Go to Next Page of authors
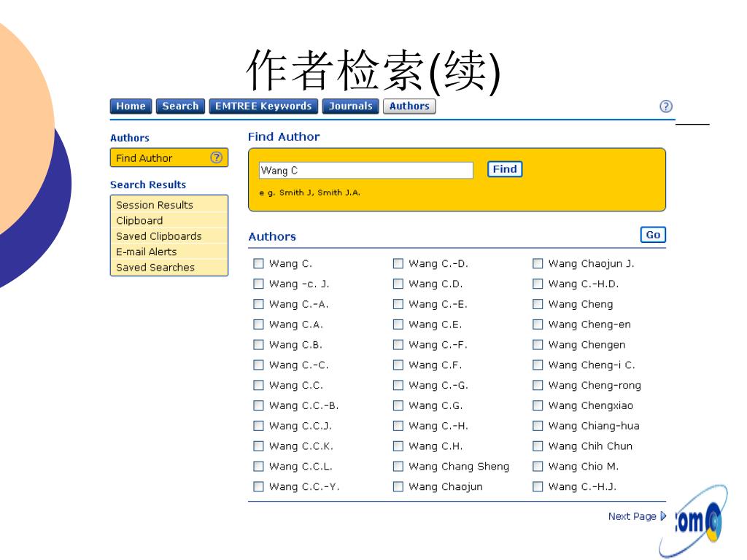The image size is (747, 560). coord(632,516)
